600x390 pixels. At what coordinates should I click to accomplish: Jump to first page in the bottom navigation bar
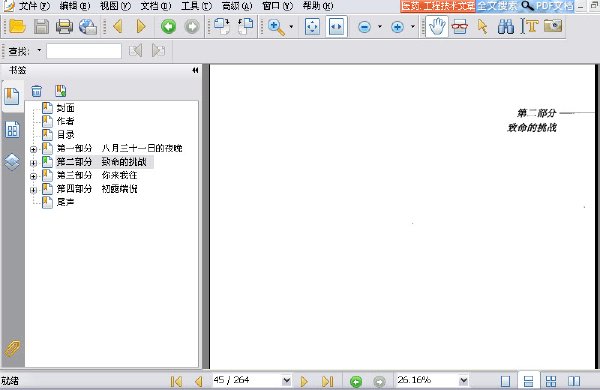click(x=176, y=381)
